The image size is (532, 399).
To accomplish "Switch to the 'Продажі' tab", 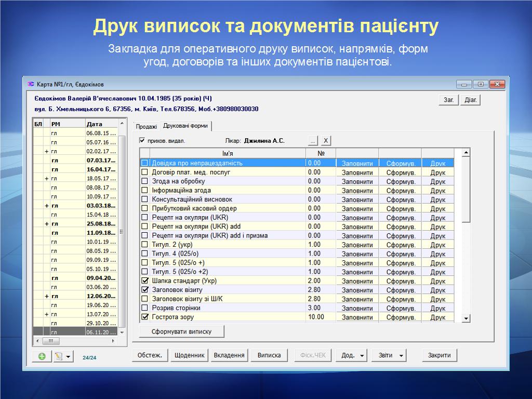I will (146, 127).
